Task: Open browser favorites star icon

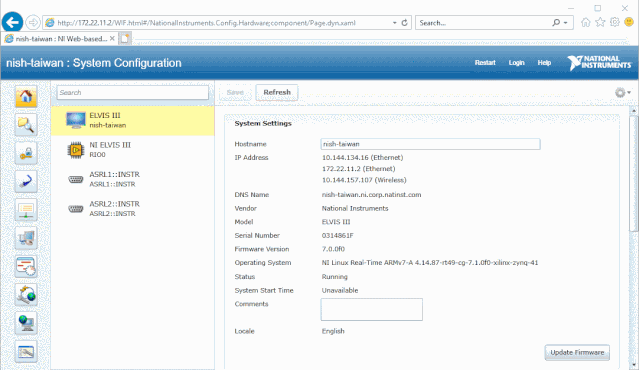Action: [600, 22]
